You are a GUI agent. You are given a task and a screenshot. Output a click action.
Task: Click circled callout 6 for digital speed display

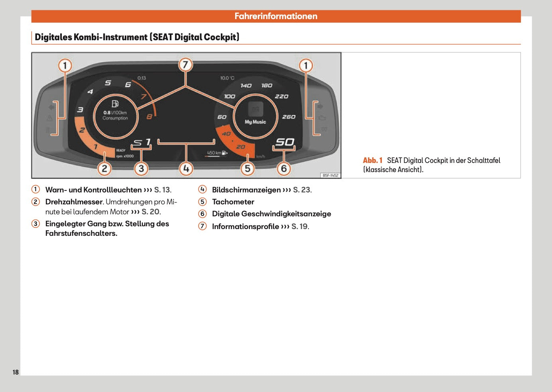click(284, 169)
